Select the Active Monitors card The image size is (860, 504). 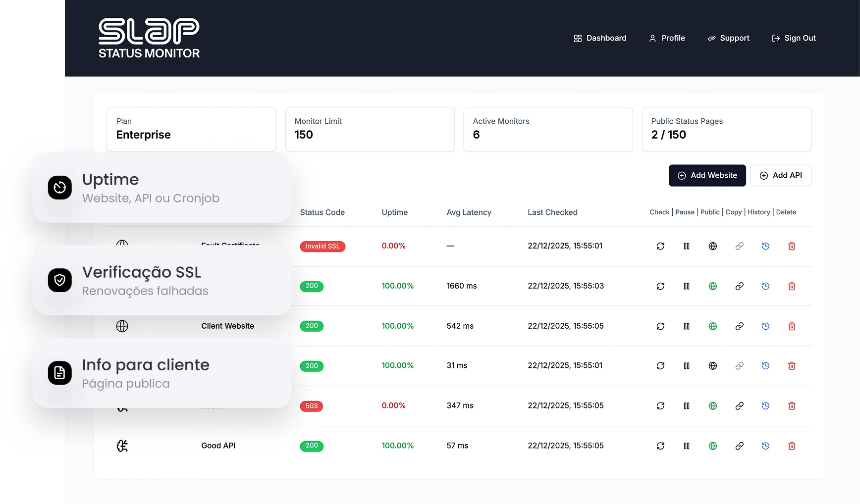(548, 129)
